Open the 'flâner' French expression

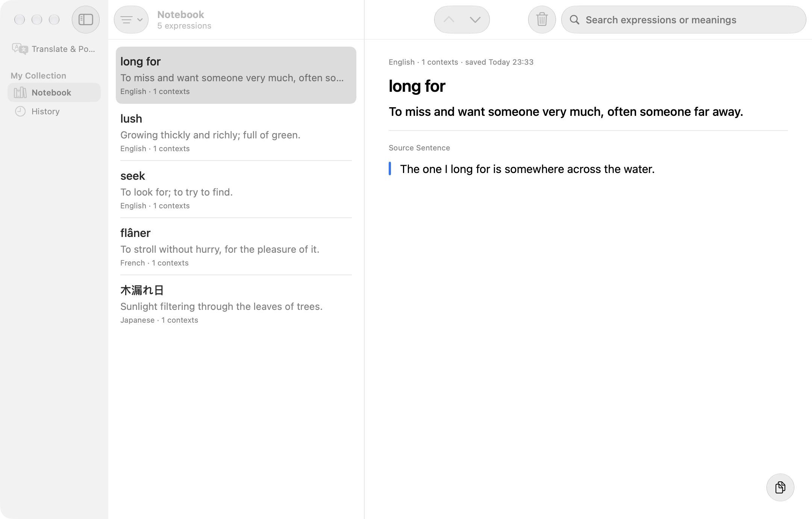coord(236,247)
